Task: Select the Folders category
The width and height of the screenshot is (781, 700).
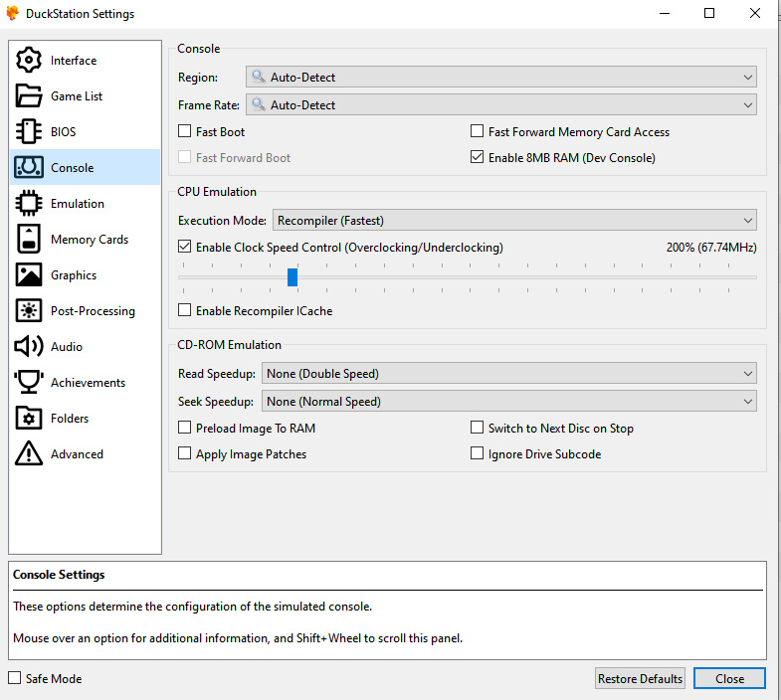Action: tap(86, 419)
